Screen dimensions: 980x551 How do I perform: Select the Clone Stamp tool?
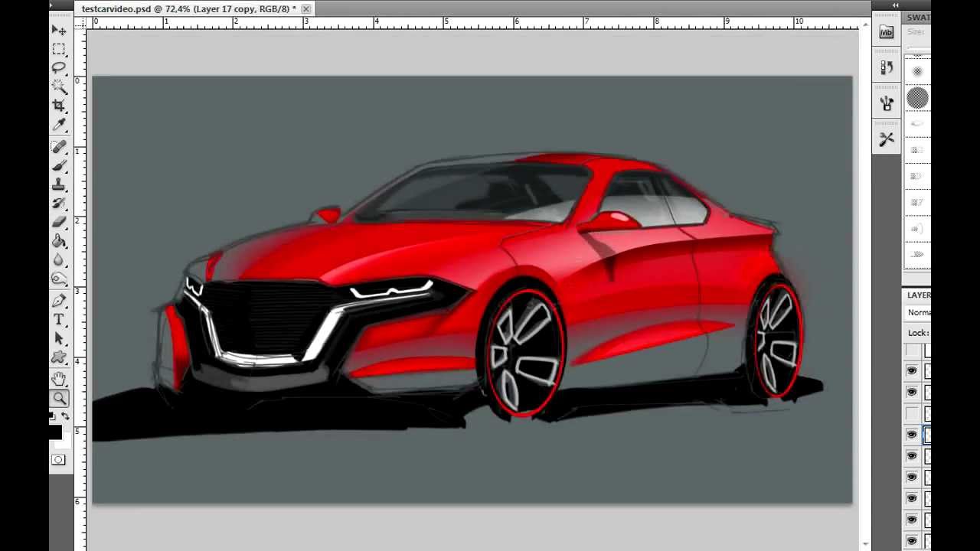point(59,184)
